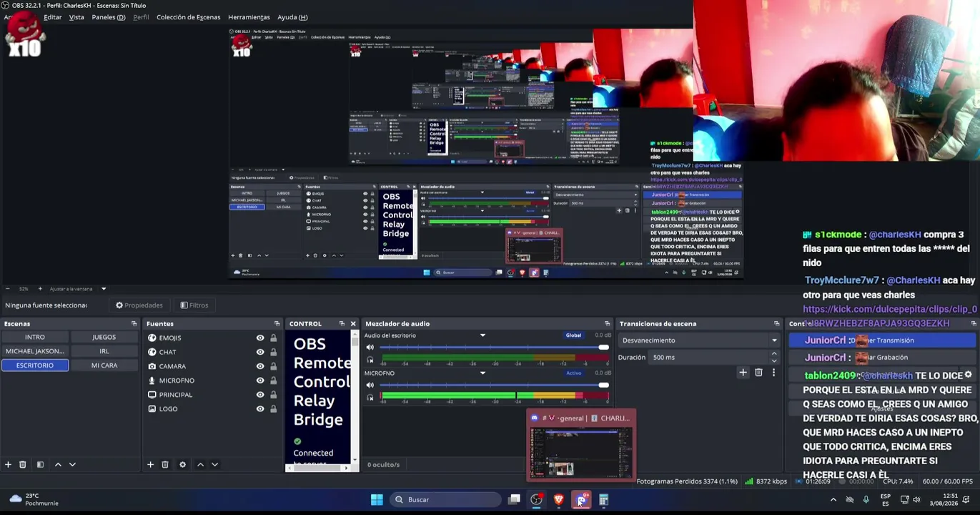The width and height of the screenshot is (980, 515).
Task: Open the Editar menu
Action: (x=53, y=17)
